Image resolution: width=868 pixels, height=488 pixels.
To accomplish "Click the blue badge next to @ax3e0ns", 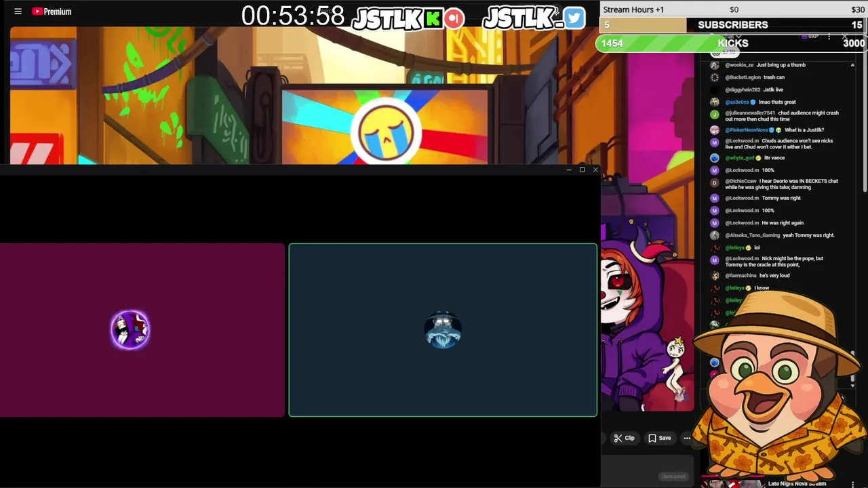I will pos(753,102).
